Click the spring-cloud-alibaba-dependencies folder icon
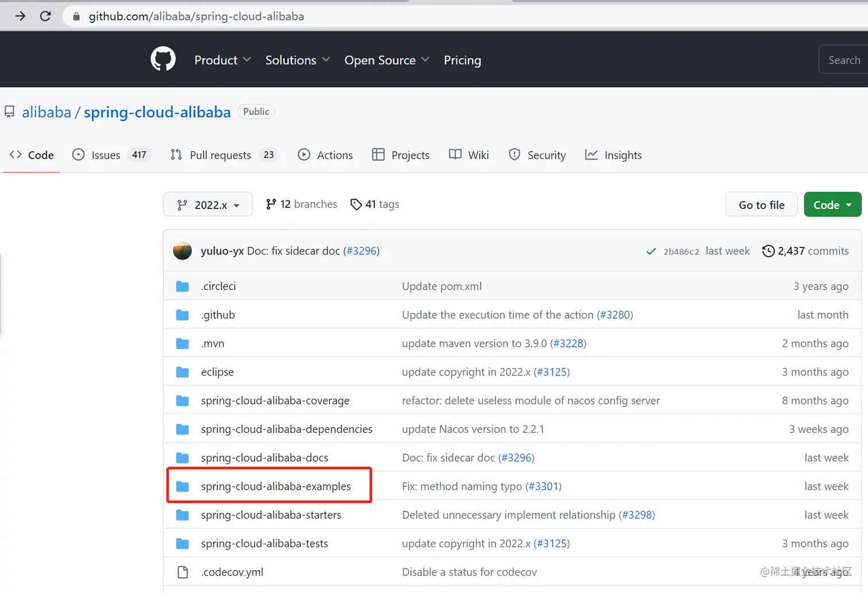 (x=183, y=429)
